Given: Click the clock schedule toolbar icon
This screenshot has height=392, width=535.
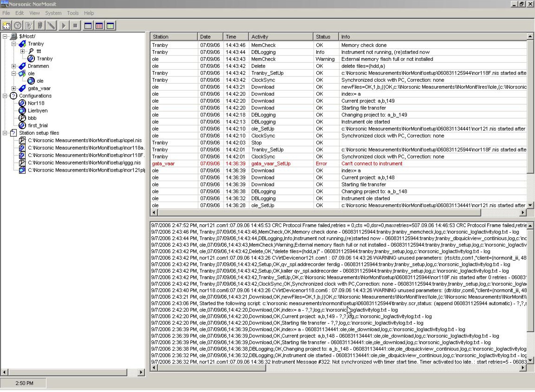Looking at the screenshot, I should click(18, 26).
